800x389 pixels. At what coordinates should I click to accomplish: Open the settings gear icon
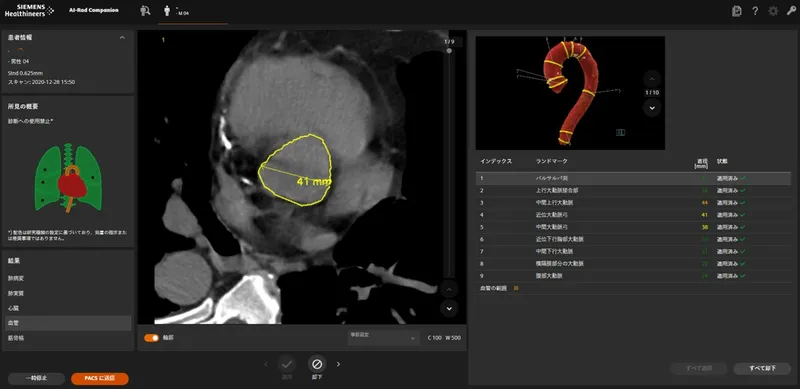coord(773,11)
